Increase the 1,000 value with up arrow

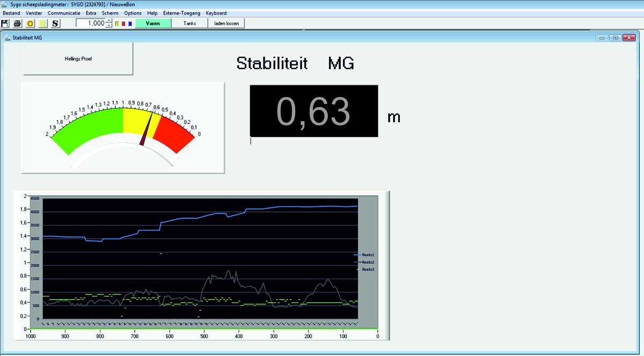109,21
